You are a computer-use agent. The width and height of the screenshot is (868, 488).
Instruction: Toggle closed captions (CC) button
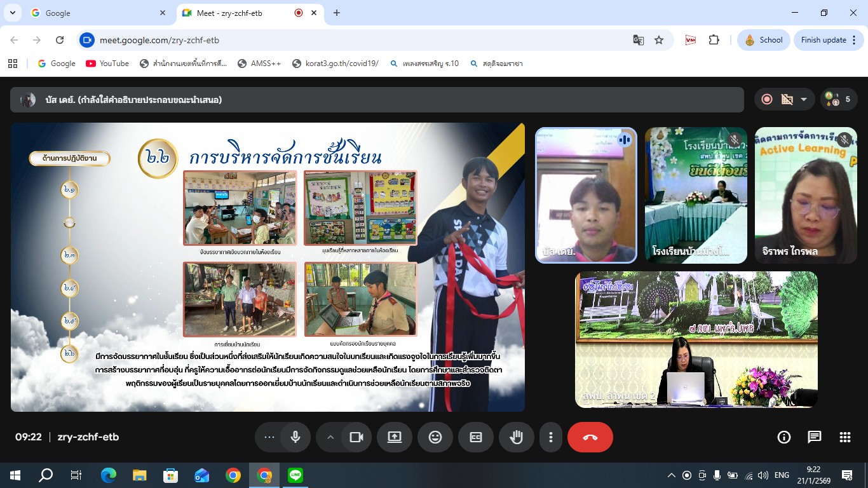476,437
